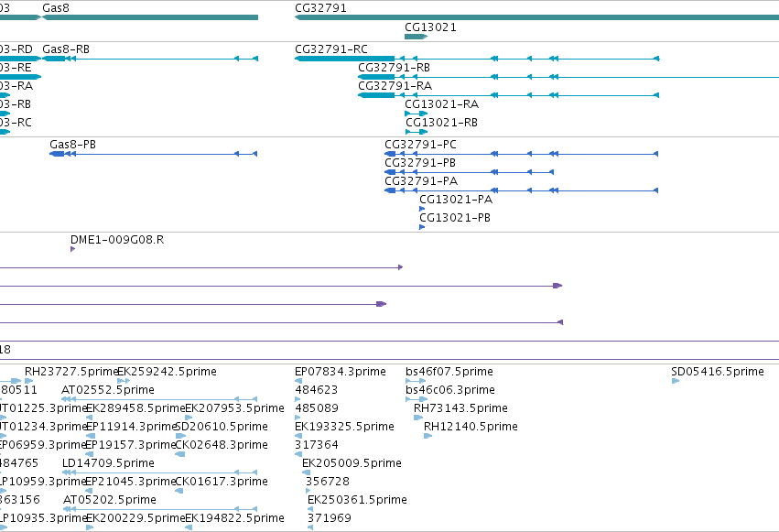Viewport: 779px width, 532px height.
Task: Select EST EK194822.5prime
Action: click(x=189, y=527)
